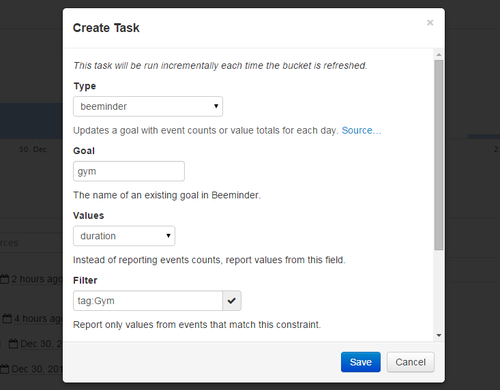Save the new task
Viewport: 500px width, 390px height.
(x=361, y=362)
